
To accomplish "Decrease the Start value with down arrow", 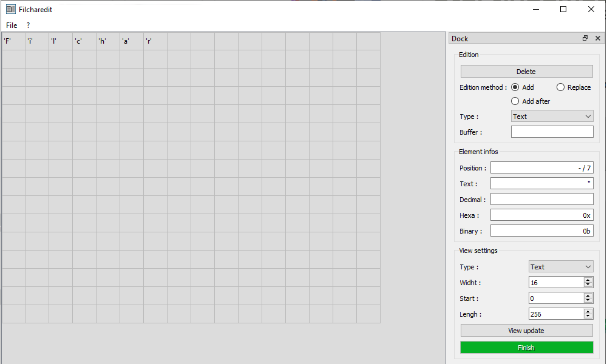I will click(x=588, y=301).
